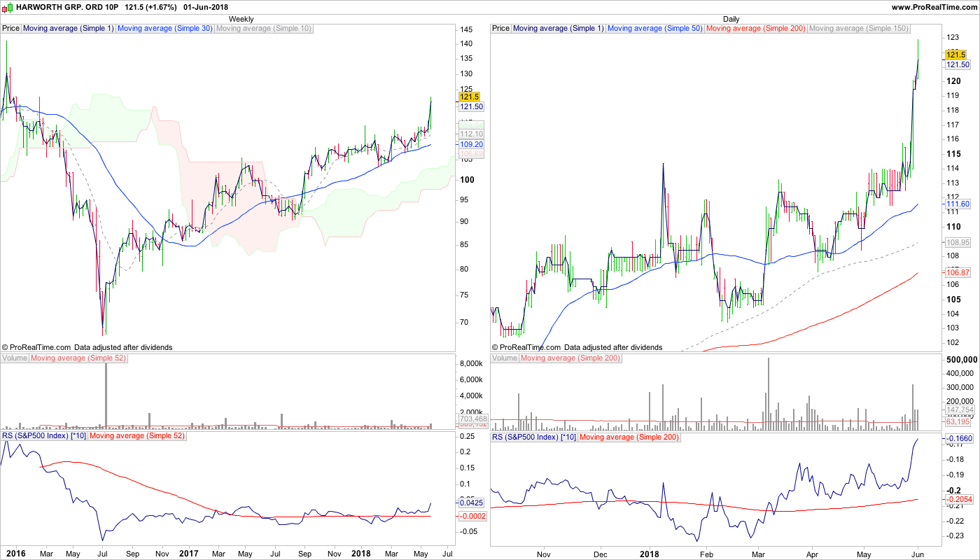Click Moving average (Simple 52) label in Weekly volume panel
The width and height of the screenshot is (980, 560).
click(x=79, y=358)
